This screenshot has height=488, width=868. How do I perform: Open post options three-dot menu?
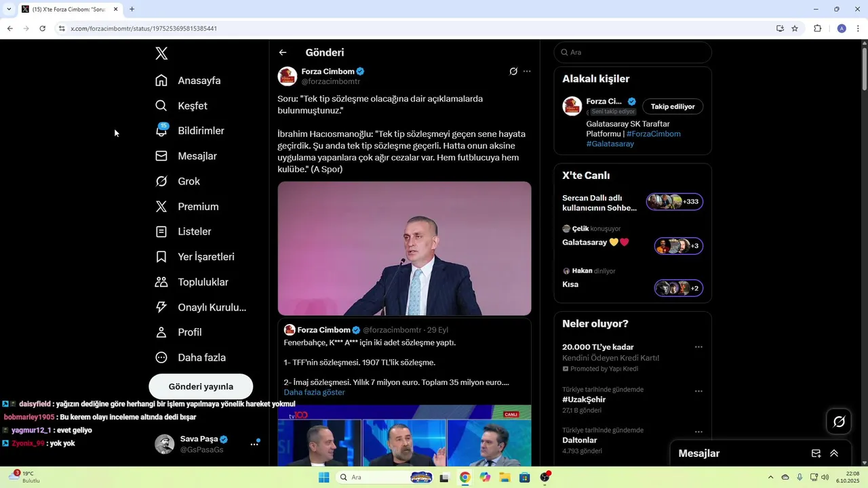[x=527, y=71]
